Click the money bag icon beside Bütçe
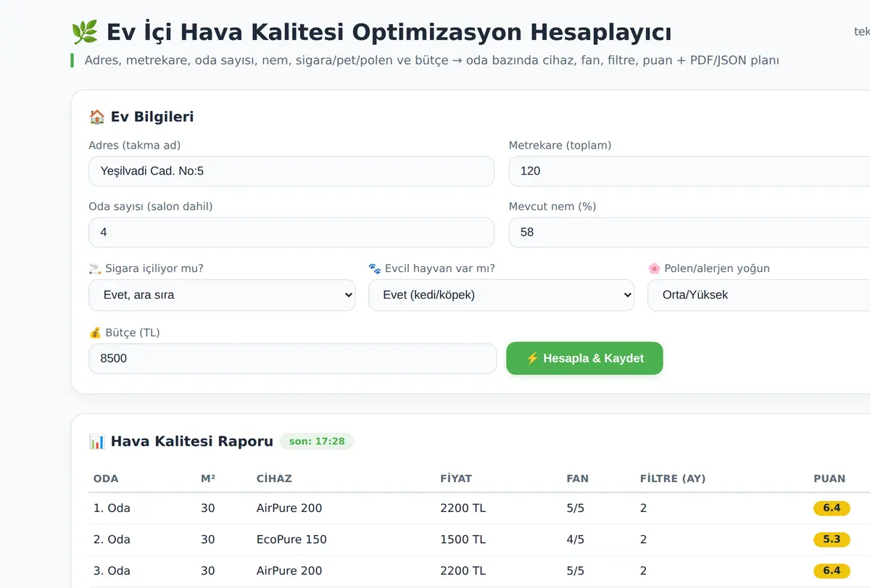870x588 pixels. [95, 333]
